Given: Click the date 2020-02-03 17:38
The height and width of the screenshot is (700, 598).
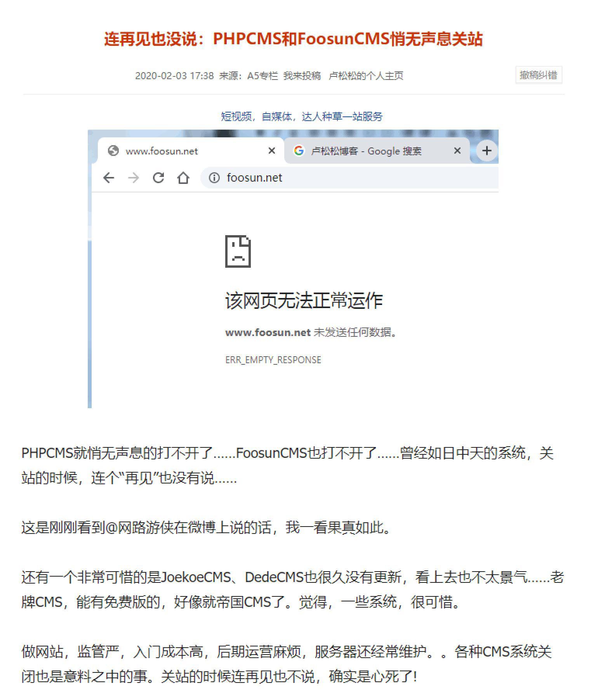Looking at the screenshot, I should click(x=174, y=76).
